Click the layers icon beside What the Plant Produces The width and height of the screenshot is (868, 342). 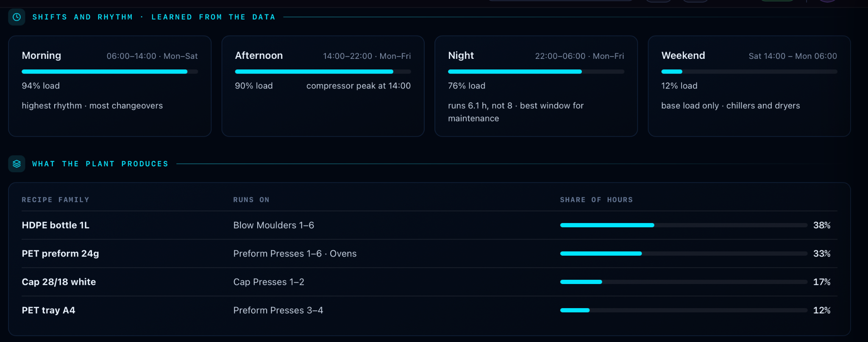click(x=17, y=164)
